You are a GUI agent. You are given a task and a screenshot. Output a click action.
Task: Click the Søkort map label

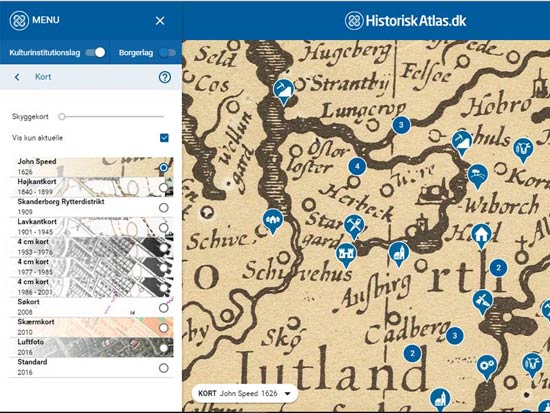[28, 302]
